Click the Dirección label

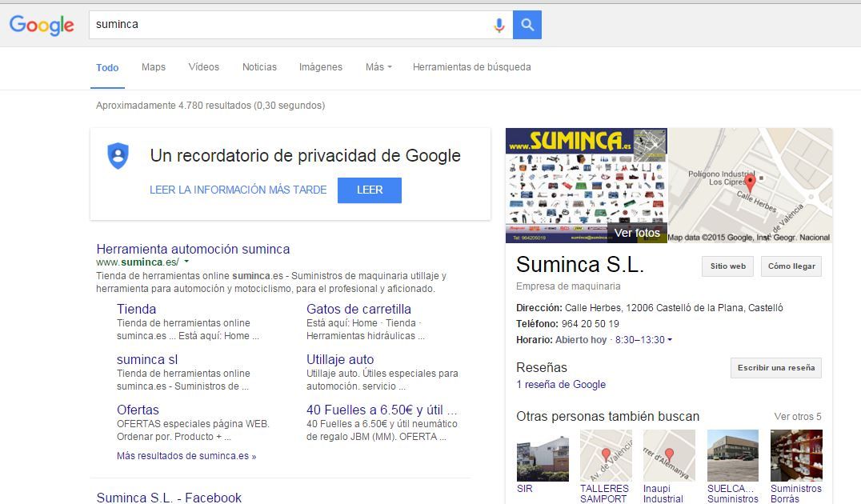tap(539, 308)
